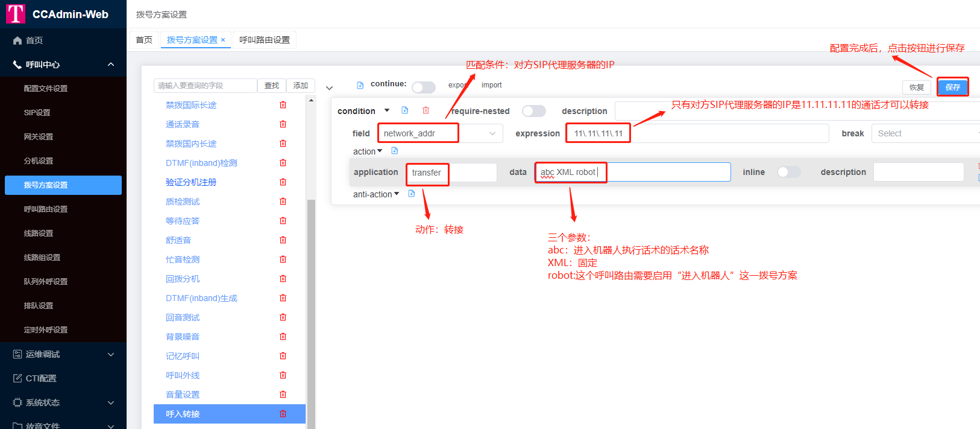Delete the 呼入转接 entry with trash icon
Screen dimensions: 980x429
[283, 414]
